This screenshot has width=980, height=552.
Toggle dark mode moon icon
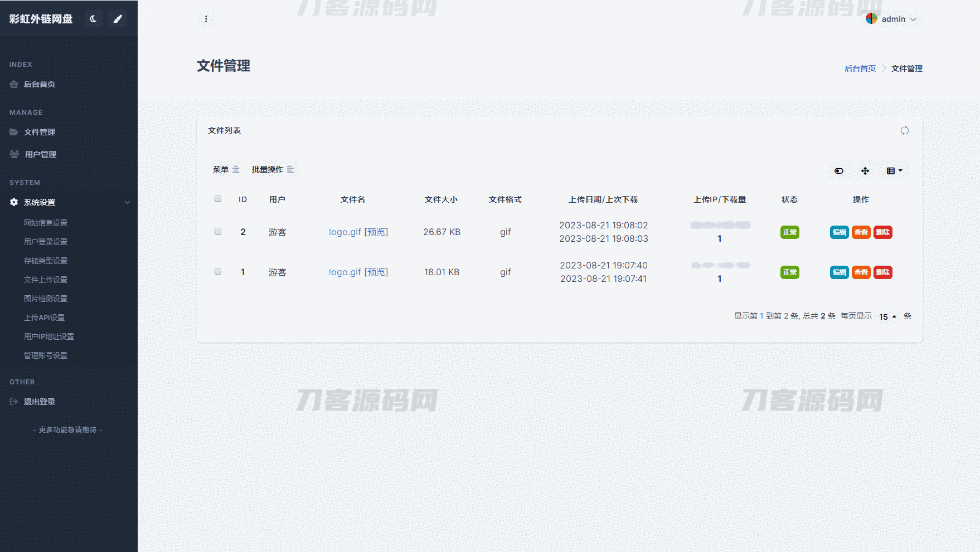tap(93, 19)
